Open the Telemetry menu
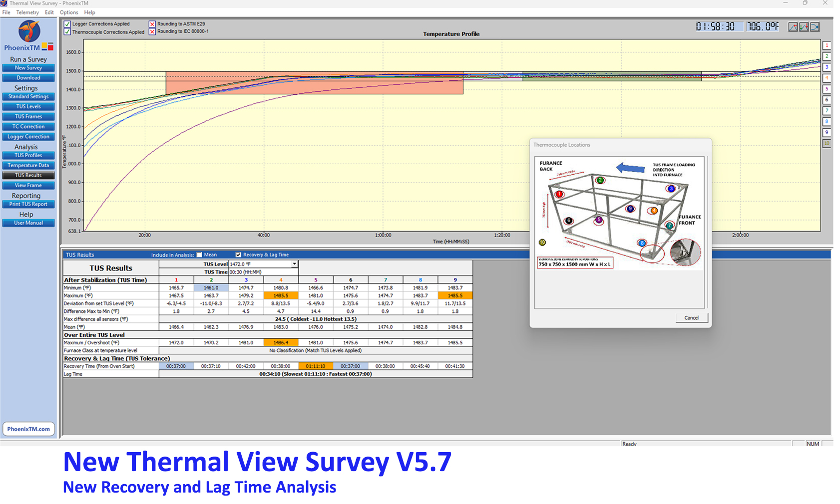 pos(27,12)
